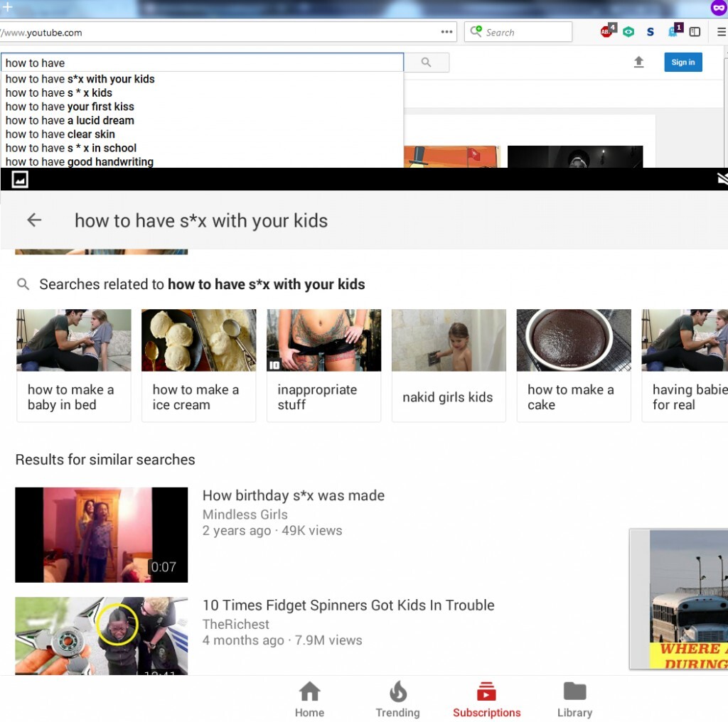Open the Home tab
Screen dimensions: 728x722
pos(309,699)
